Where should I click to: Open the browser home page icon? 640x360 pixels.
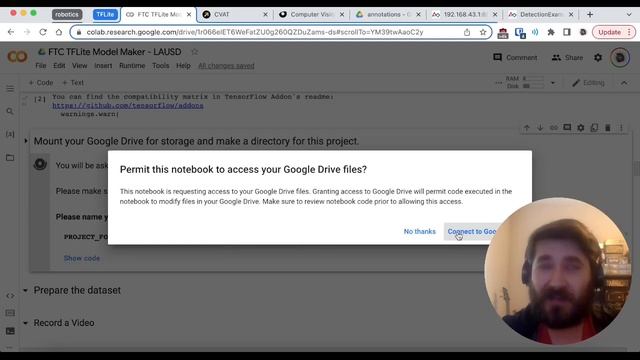pos(59,32)
